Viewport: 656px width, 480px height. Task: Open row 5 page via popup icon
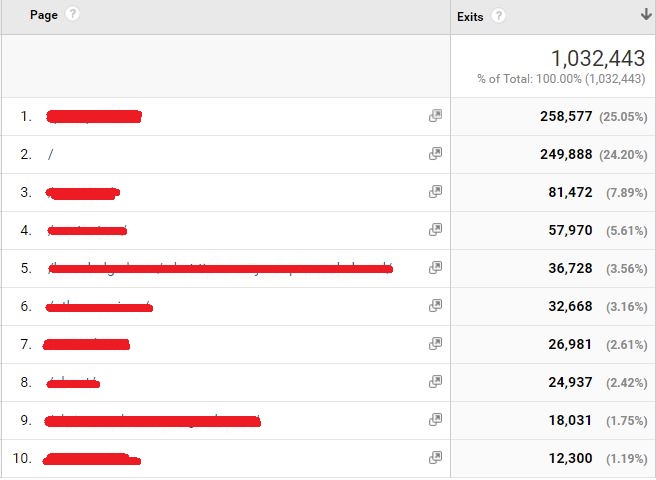tap(435, 268)
